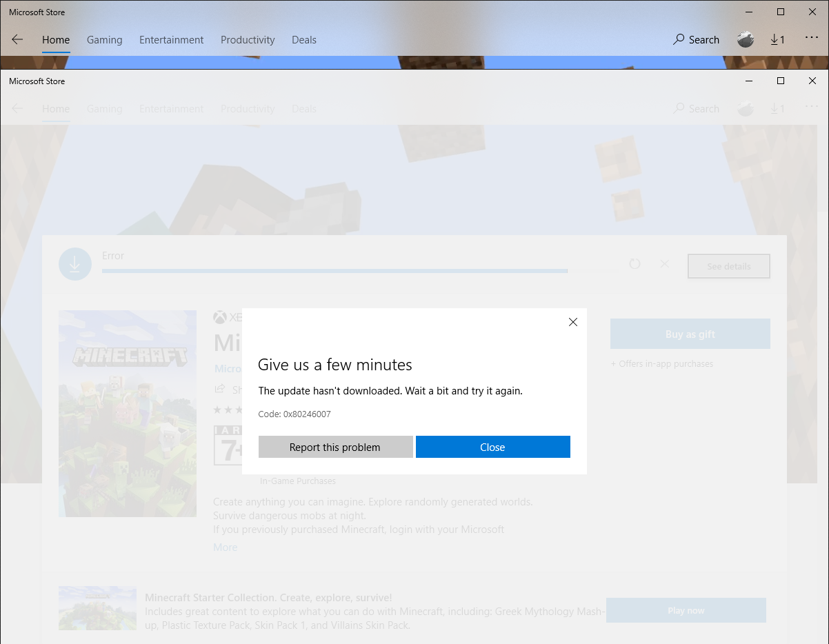The width and height of the screenshot is (829, 644).
Task: Click the Buy as gift button
Action: pyautogui.click(x=690, y=334)
